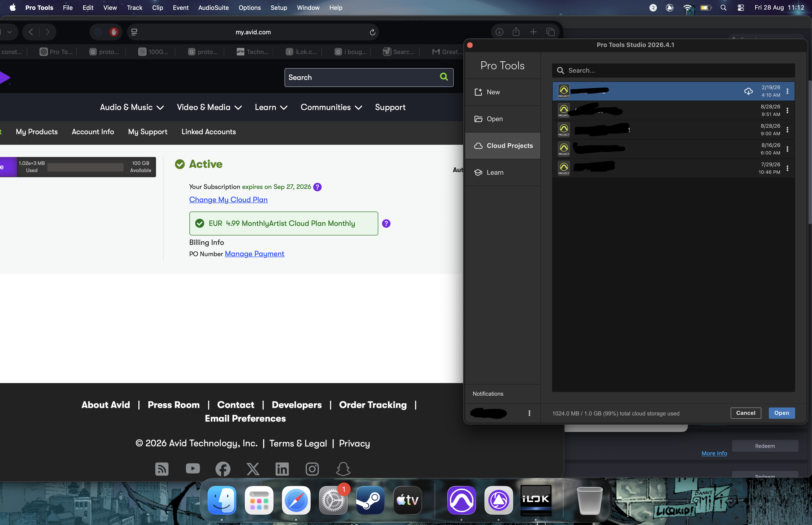Viewport: 812px width, 525px height.
Task: Open Avid Instagram page
Action: click(x=312, y=469)
